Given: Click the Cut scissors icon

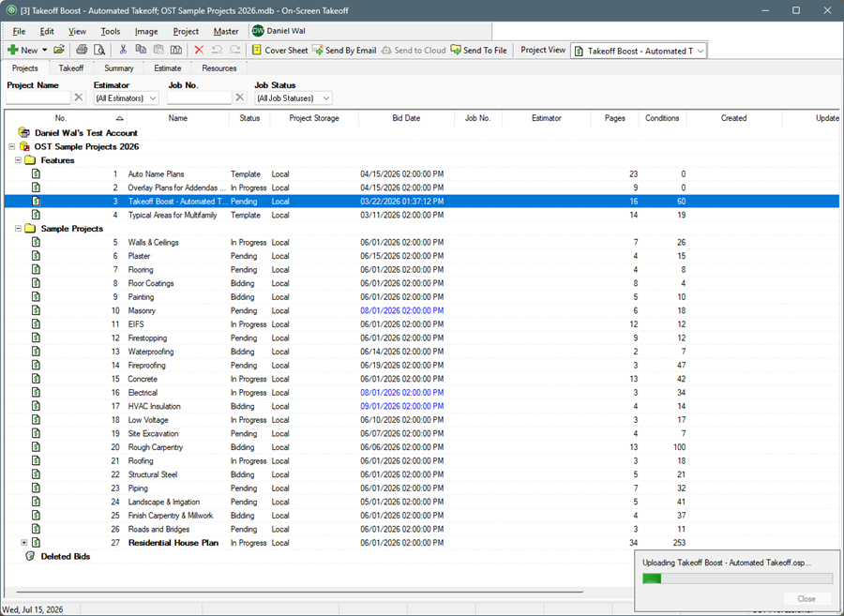Looking at the screenshot, I should pyautogui.click(x=123, y=50).
